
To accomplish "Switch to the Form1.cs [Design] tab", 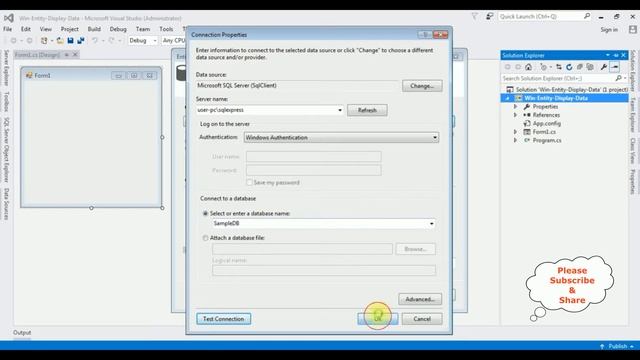I will tap(38, 55).
